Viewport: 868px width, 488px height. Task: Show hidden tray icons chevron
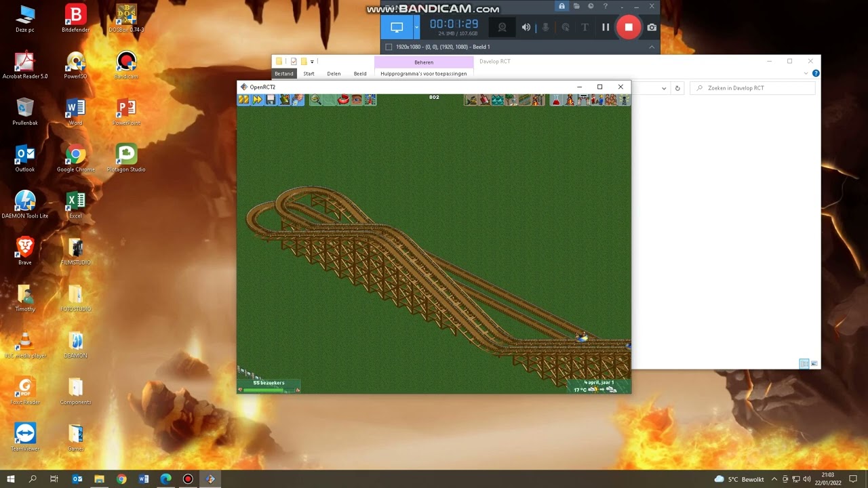pos(774,479)
